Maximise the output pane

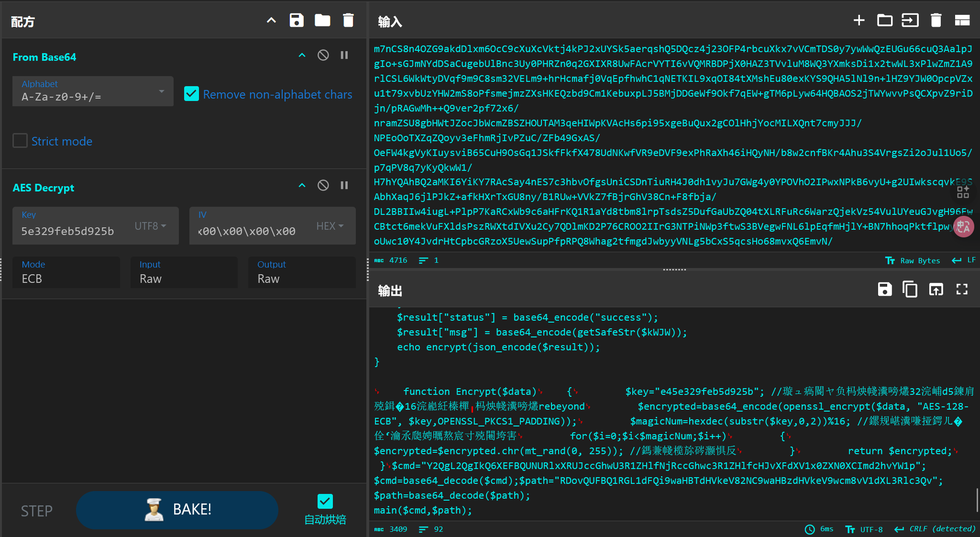962,290
